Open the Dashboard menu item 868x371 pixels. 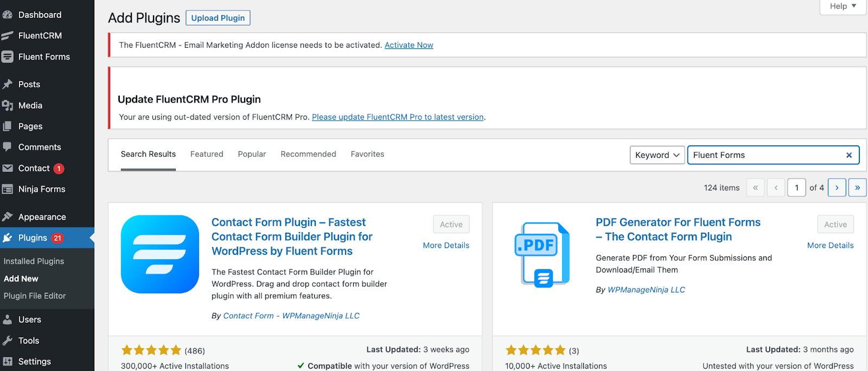pyautogui.click(x=40, y=15)
